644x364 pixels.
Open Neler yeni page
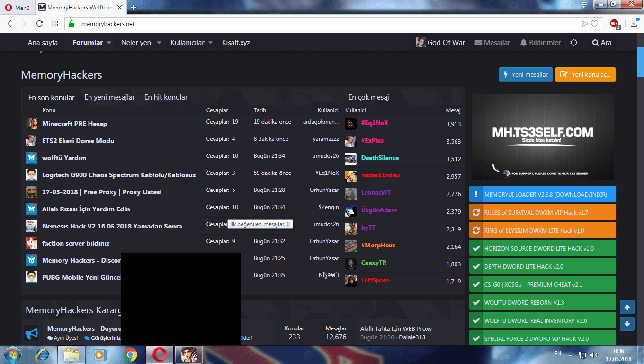click(137, 43)
